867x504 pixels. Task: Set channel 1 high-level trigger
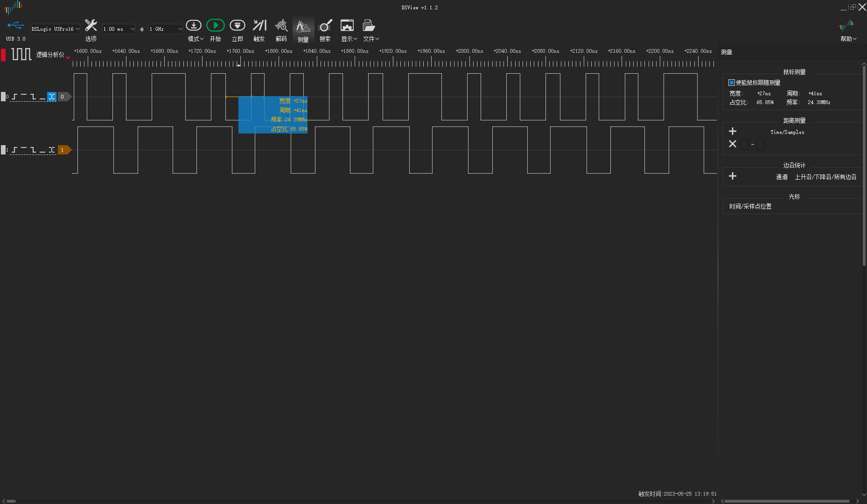click(x=24, y=150)
